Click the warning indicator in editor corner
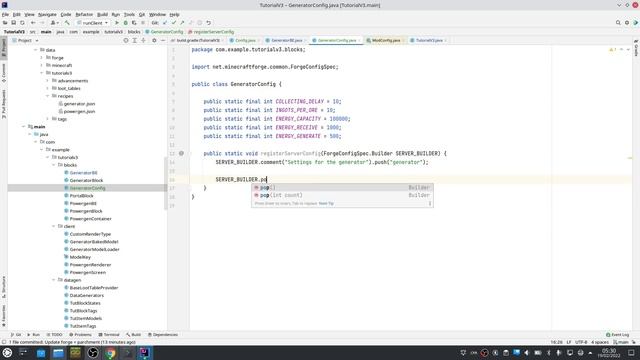This screenshot has width=640, height=360. click(x=613, y=49)
